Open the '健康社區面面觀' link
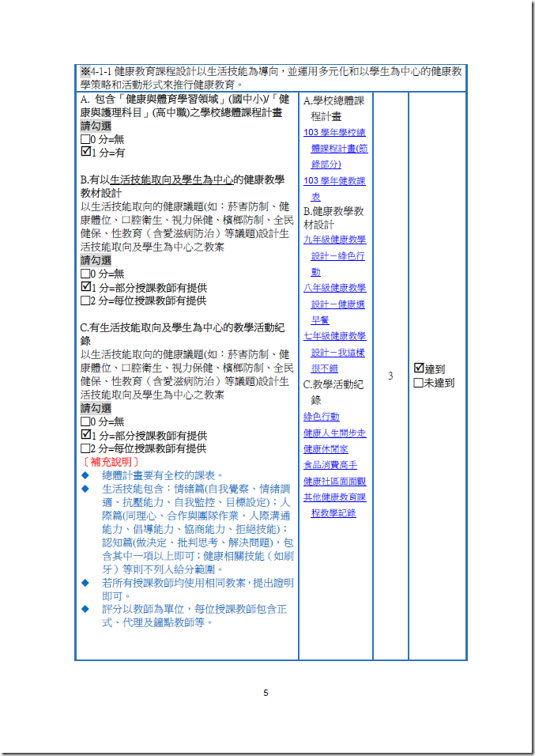This screenshot has height=756, width=535. pos(334,481)
